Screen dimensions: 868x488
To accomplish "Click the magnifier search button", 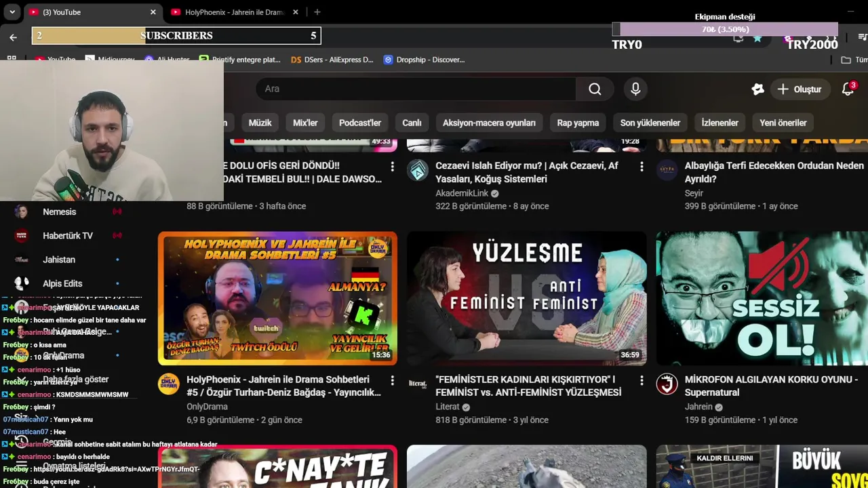I will [595, 89].
